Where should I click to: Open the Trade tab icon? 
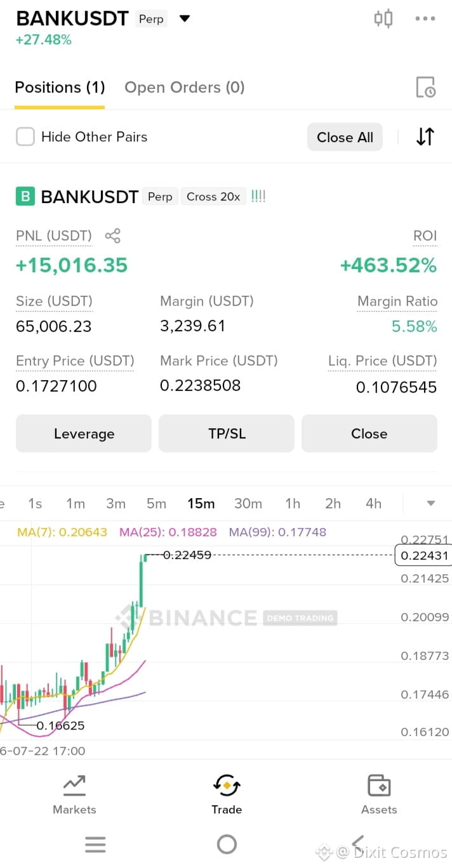click(x=227, y=786)
